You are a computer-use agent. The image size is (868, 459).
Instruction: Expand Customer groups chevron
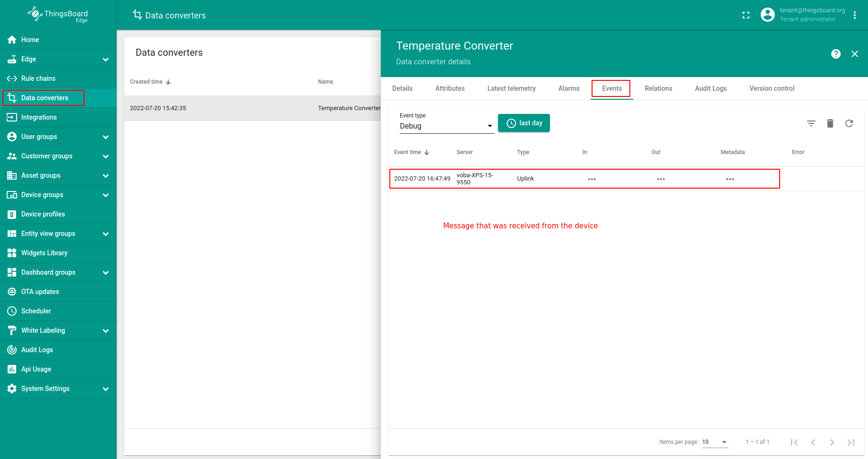tap(106, 156)
